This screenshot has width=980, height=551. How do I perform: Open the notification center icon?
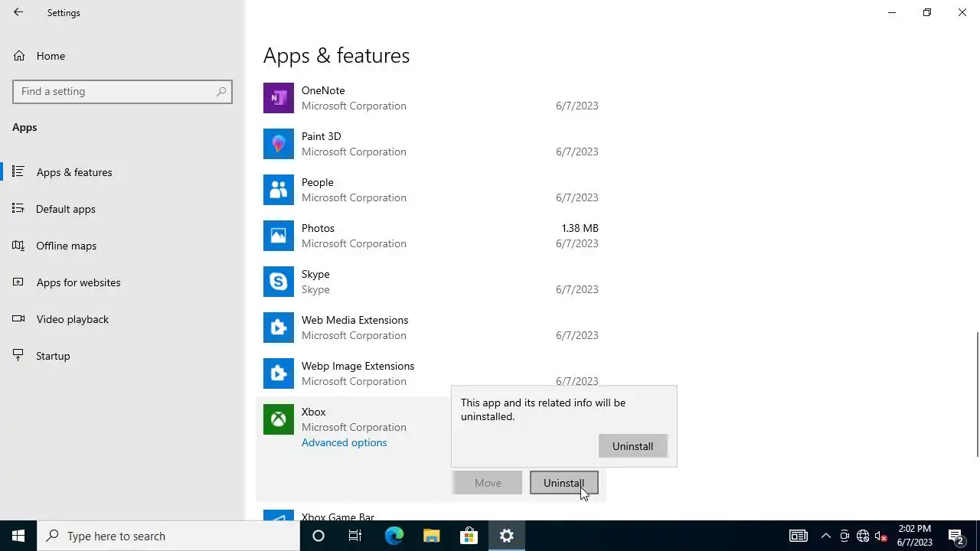click(955, 536)
